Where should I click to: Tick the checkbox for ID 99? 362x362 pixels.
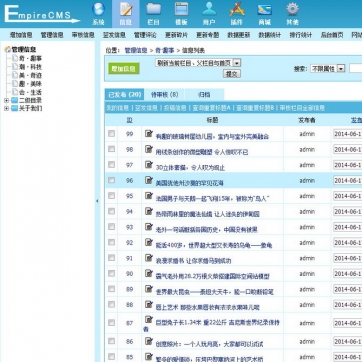(x=111, y=134)
